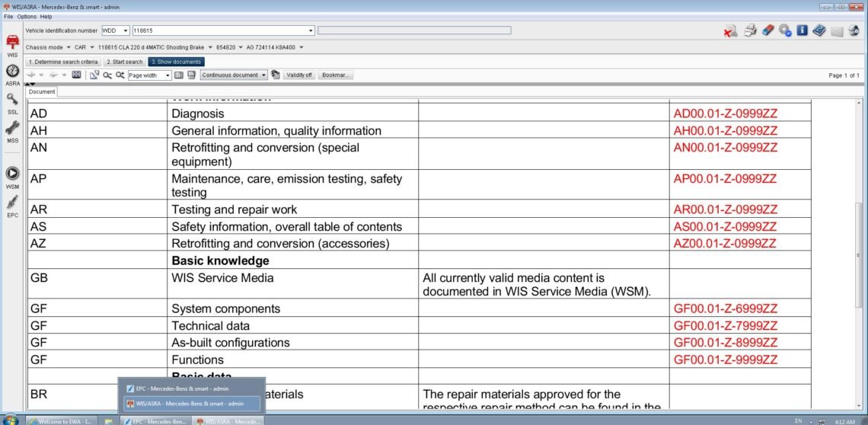The height and width of the screenshot is (425, 868).
Task: Click the document vertical scrollbar thumb
Action: tap(859, 255)
